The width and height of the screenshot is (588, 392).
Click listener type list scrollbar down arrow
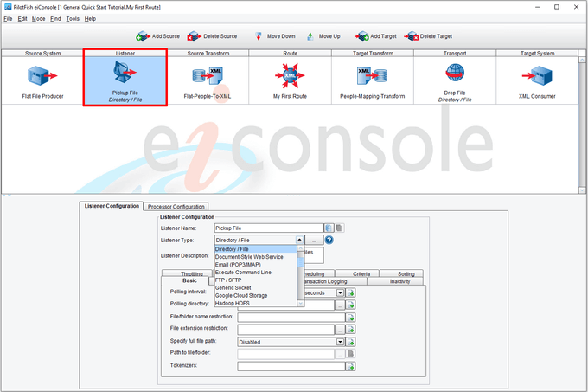[x=300, y=303]
